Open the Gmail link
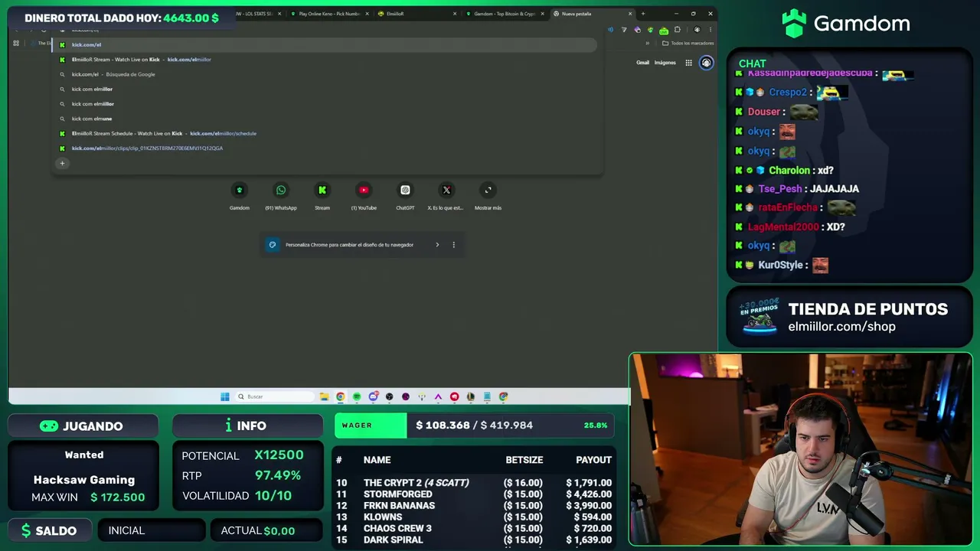The width and height of the screenshot is (980, 551). pyautogui.click(x=643, y=63)
